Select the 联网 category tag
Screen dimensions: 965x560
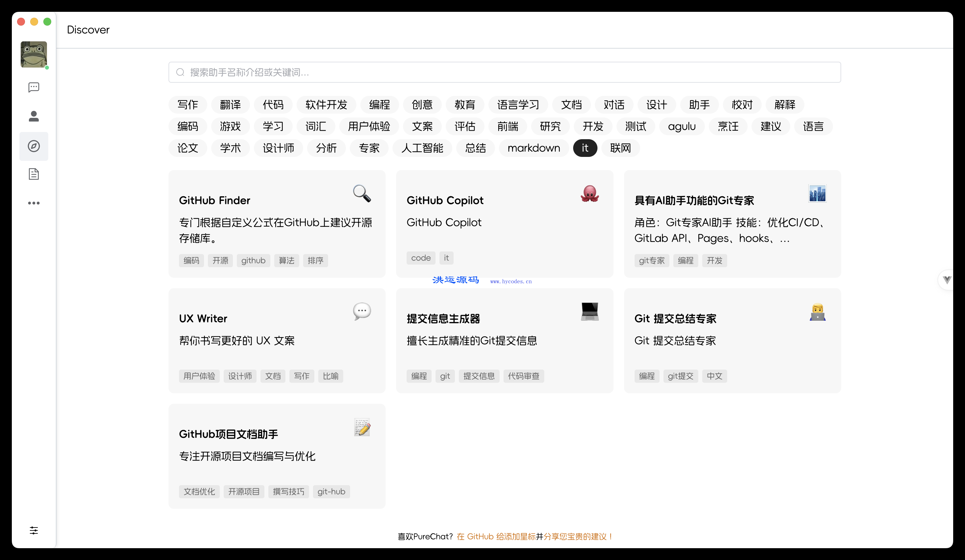[x=620, y=148]
